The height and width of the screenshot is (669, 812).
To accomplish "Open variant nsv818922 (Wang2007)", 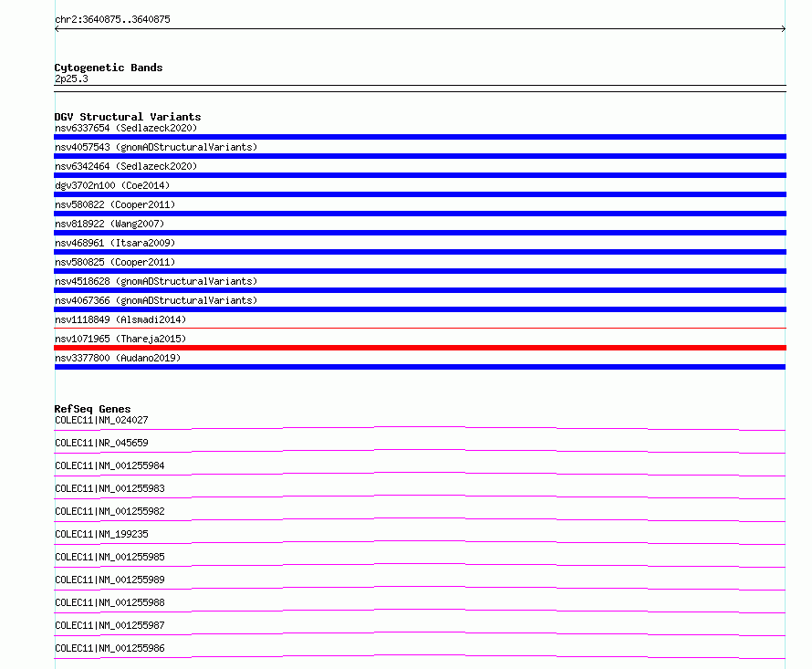I will pos(109,224).
